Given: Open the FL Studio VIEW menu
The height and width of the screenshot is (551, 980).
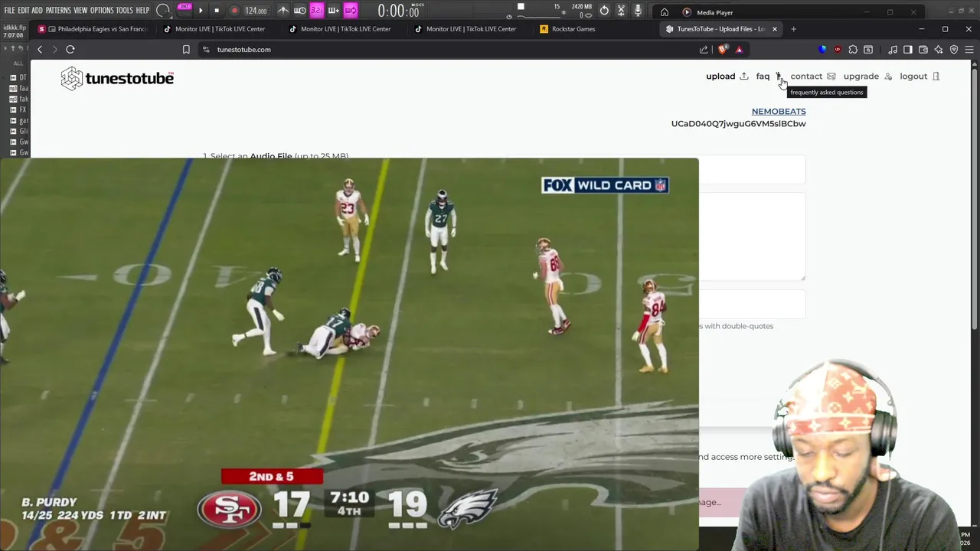Looking at the screenshot, I should pos(80,11).
